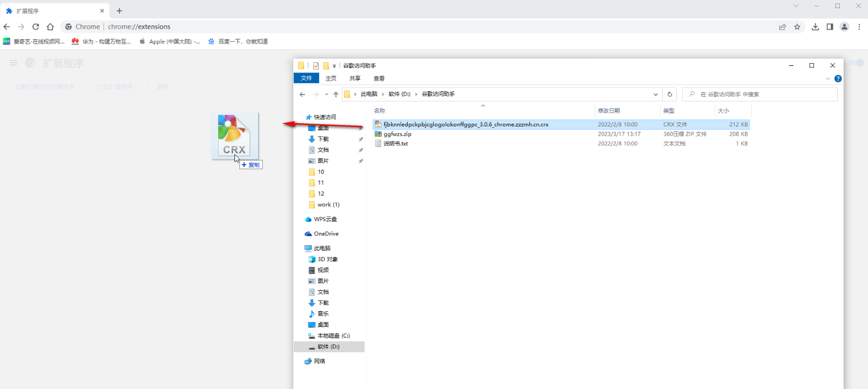Click the New folder quick access toolbar icon
Image resolution: width=868 pixels, height=389 pixels.
click(x=326, y=66)
